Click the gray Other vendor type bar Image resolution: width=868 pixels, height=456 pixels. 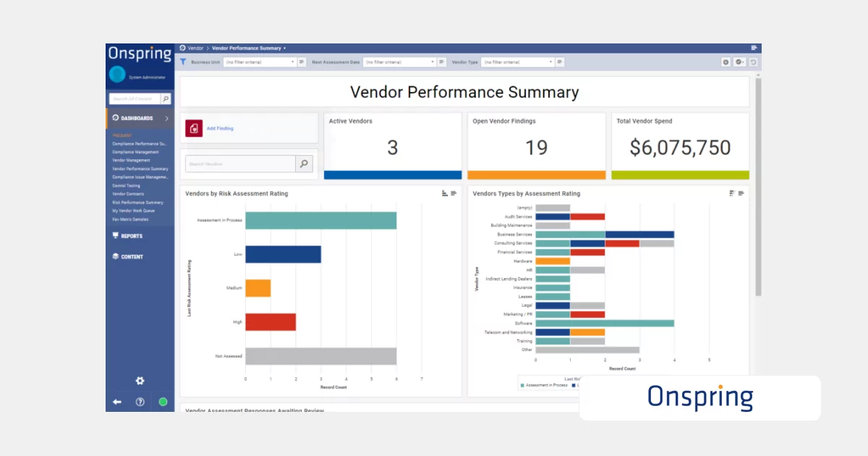(x=587, y=350)
